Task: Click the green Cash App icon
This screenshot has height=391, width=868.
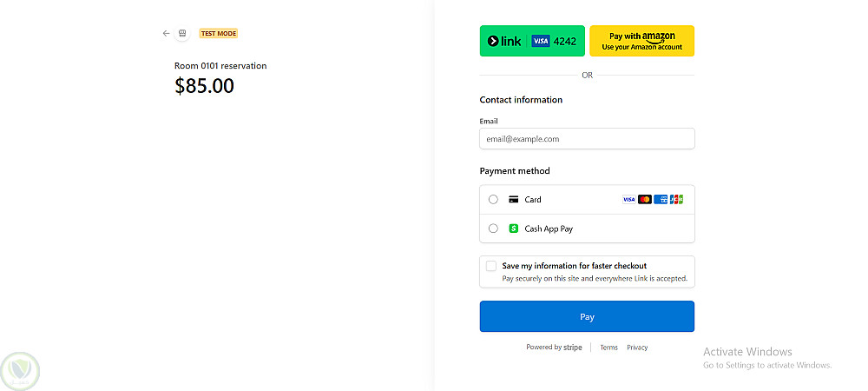Action: click(514, 229)
